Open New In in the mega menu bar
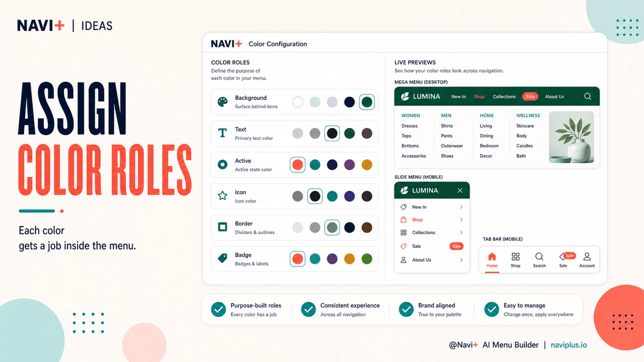Viewport: 644px width, 362px height. (x=458, y=97)
